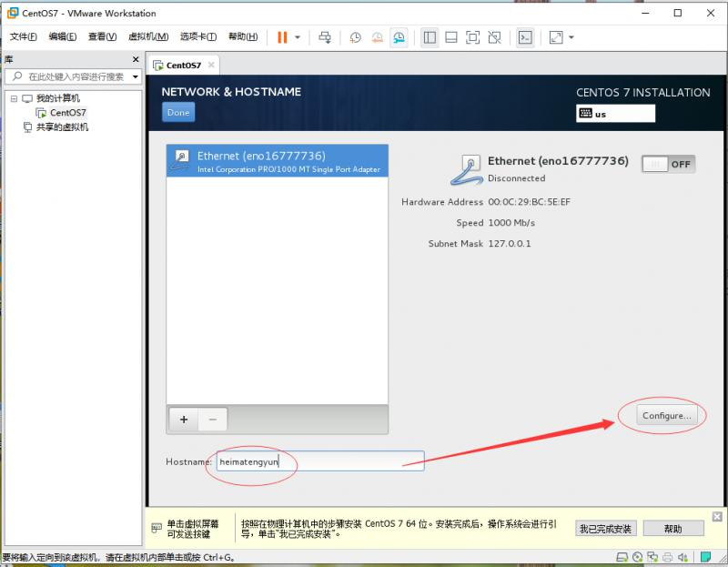Click the 我已完成安装 button
Image resolution: width=728 pixels, height=567 pixels.
pos(605,529)
